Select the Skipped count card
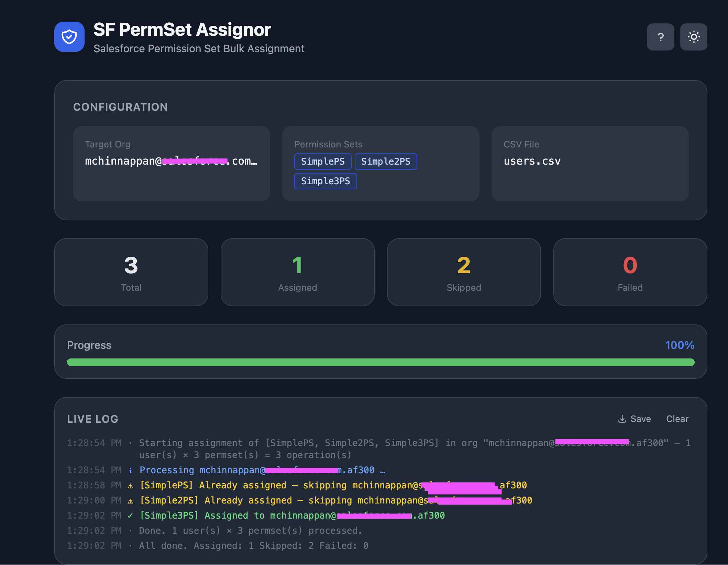Image resolution: width=728 pixels, height=565 pixels. click(464, 272)
